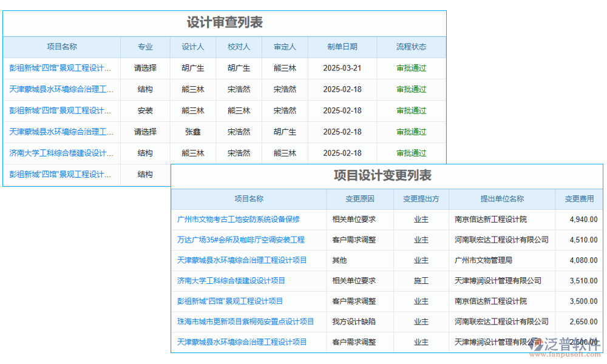Open the 天津蒙城县水环境综合治理工程 link
This screenshot has height=364, width=607.
tap(61, 89)
